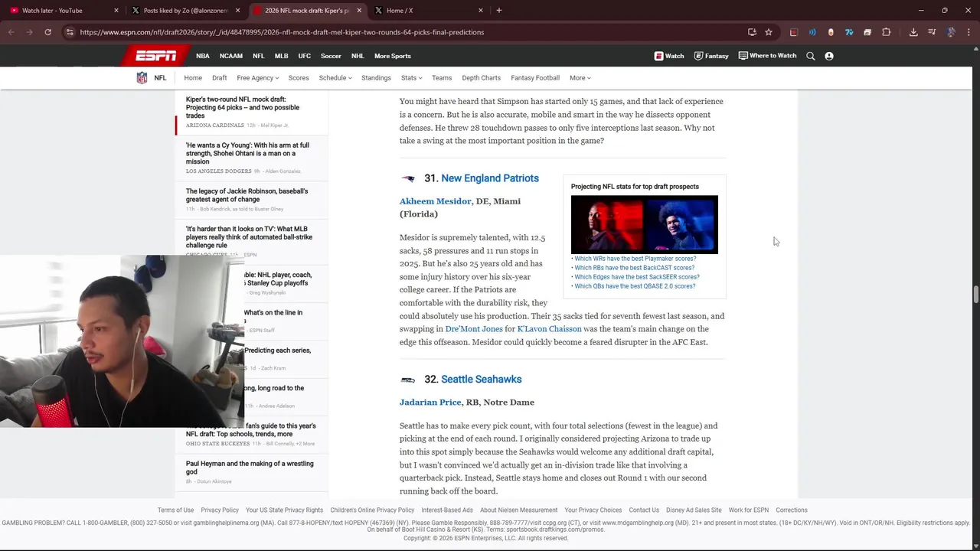Go to NFL Scores
This screenshot has height=551, width=980.
(299, 78)
